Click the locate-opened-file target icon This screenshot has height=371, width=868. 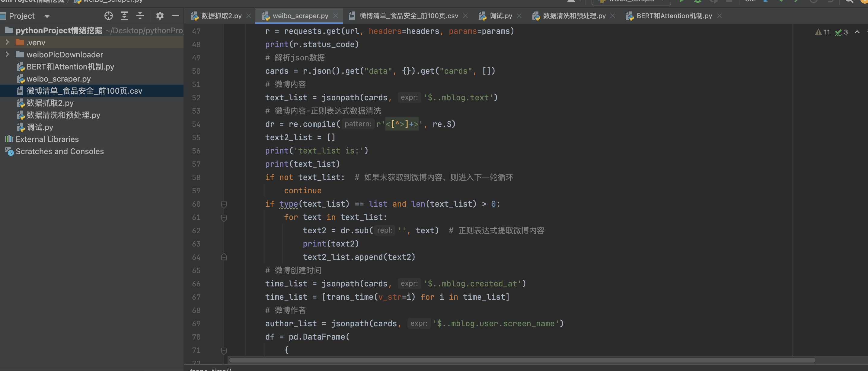tap(109, 16)
